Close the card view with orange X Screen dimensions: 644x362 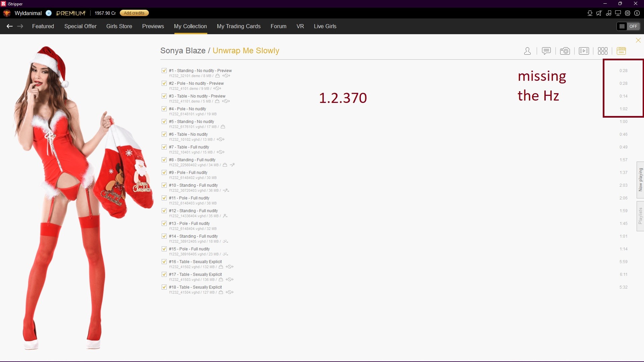(x=638, y=40)
